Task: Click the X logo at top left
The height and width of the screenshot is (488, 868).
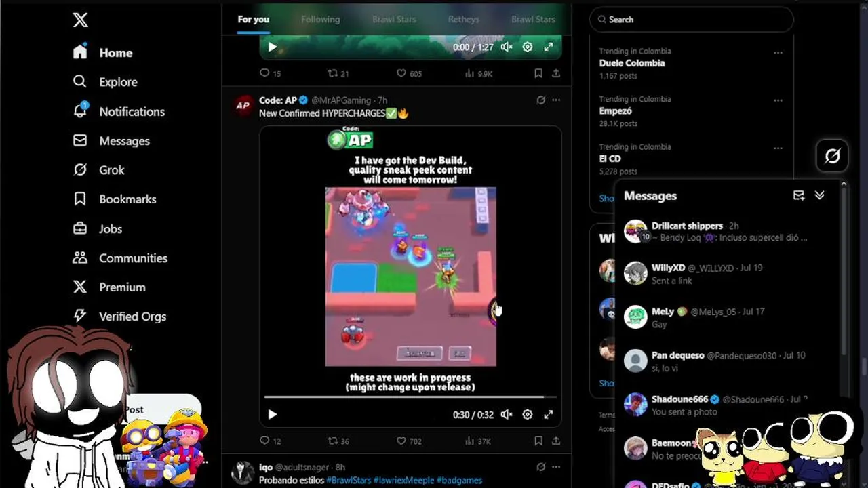Action: (80, 20)
